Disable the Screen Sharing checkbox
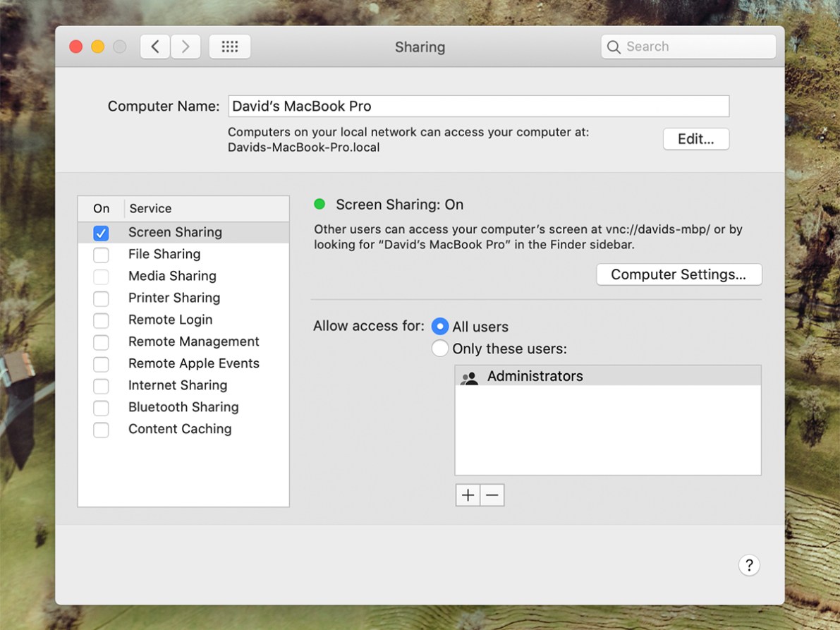840x630 pixels. (x=101, y=232)
